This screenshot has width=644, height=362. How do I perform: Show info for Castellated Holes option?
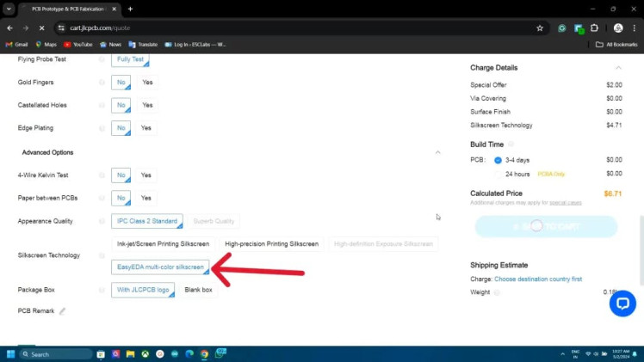pos(102,106)
